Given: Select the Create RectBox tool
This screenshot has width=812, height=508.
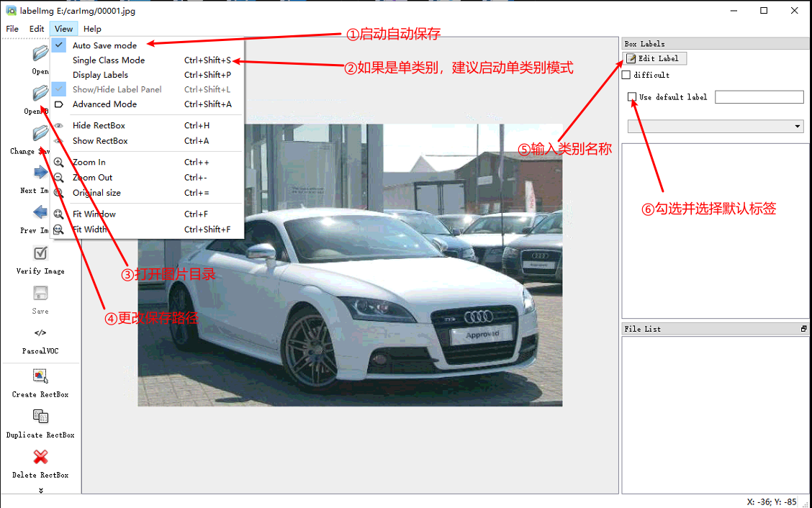Looking at the screenshot, I should (x=40, y=376).
